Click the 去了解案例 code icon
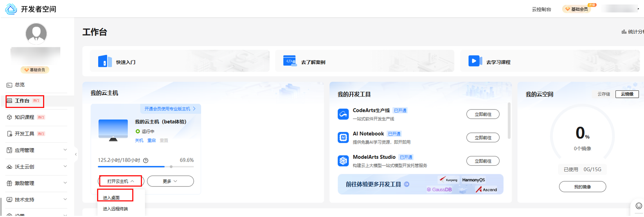The image size is (644, 217). click(x=290, y=61)
